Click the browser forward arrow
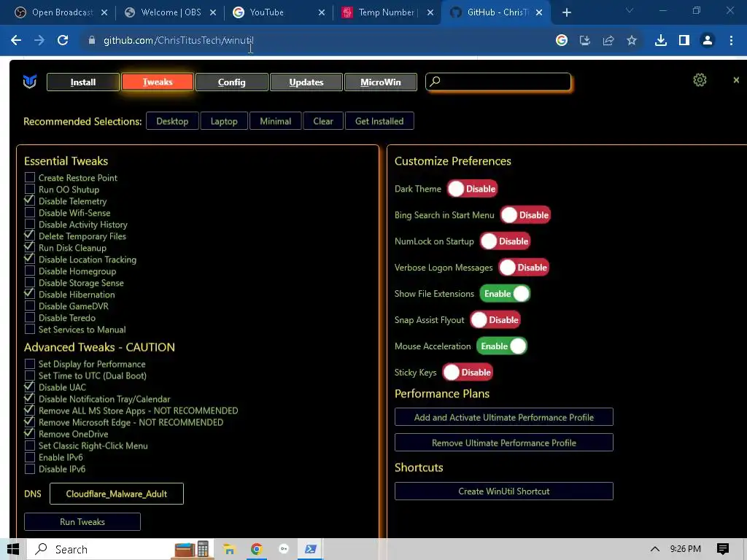 (39, 41)
